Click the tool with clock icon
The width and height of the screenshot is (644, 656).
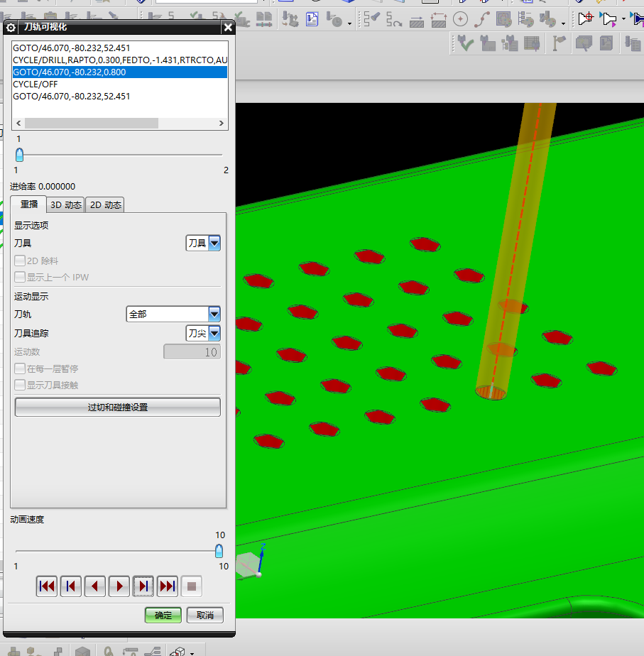click(x=334, y=19)
